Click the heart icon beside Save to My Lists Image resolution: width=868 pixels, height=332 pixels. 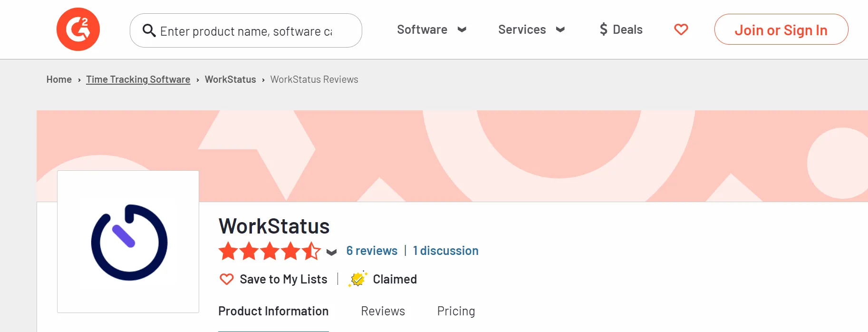point(227,279)
